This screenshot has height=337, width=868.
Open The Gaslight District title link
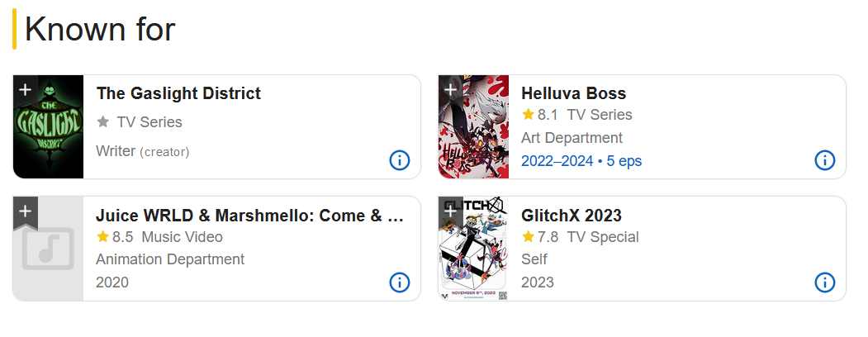point(178,93)
